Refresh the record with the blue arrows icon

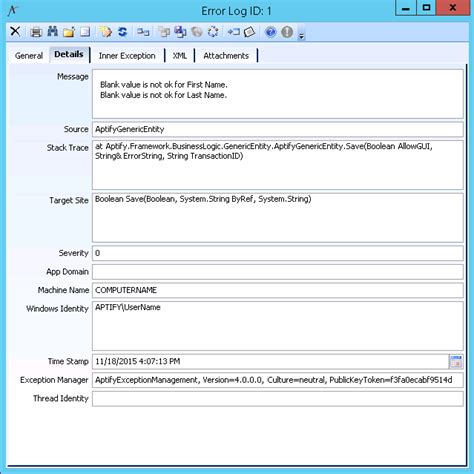[x=122, y=32]
